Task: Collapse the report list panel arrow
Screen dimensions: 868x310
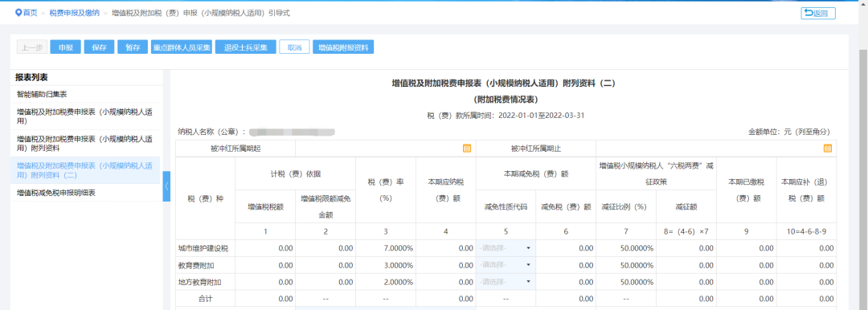Action: (166, 186)
